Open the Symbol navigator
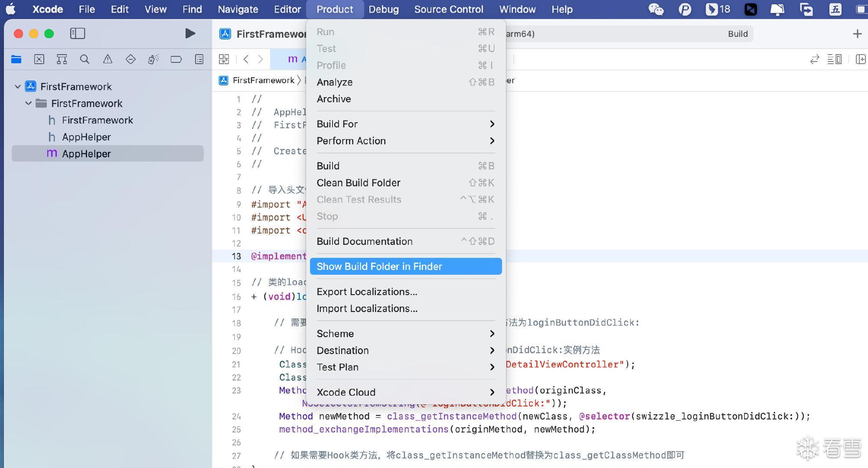868x468 pixels. tap(62, 59)
